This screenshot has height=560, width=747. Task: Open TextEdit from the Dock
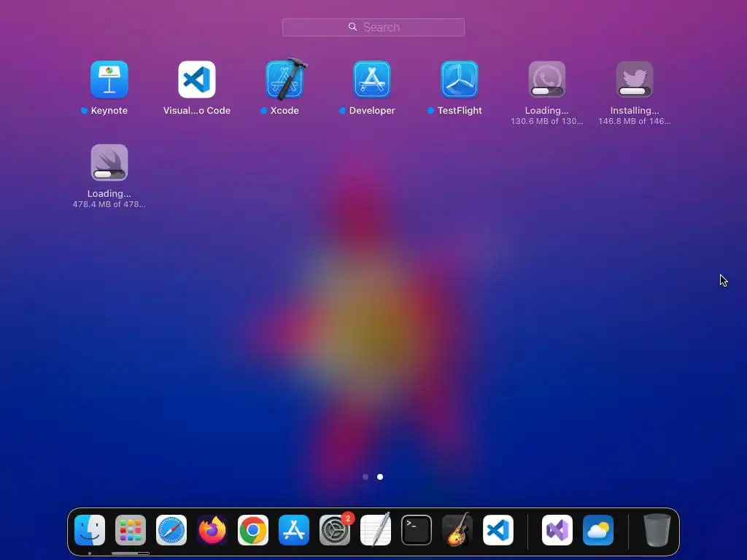click(x=376, y=530)
